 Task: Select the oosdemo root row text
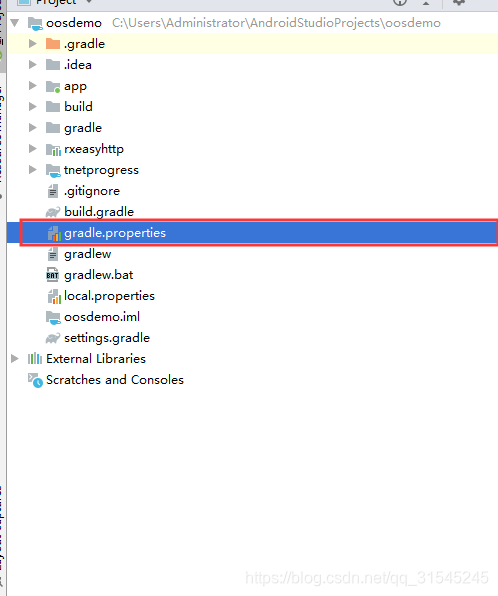[x=74, y=23]
